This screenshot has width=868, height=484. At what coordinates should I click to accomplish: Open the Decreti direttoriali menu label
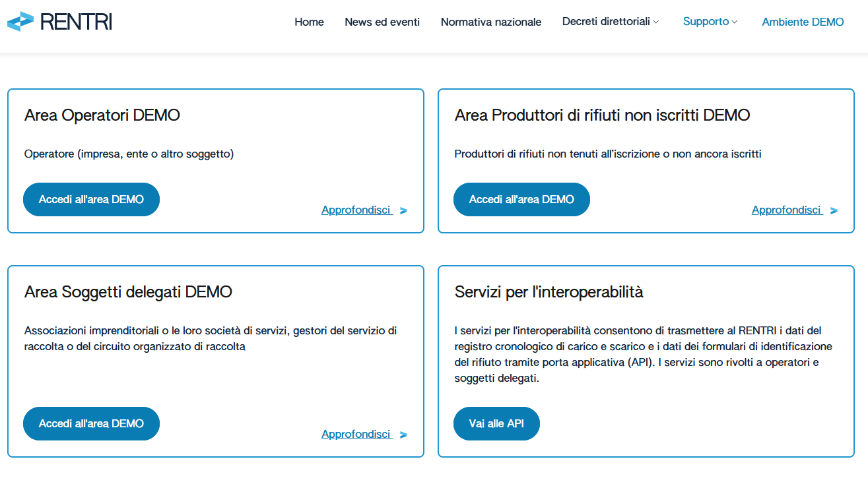click(x=606, y=22)
